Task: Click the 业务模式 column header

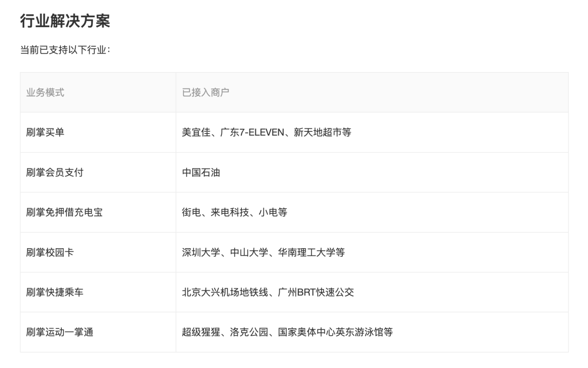Action: click(x=45, y=92)
